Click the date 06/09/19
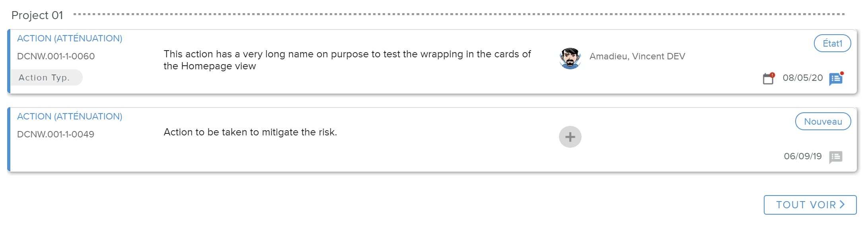868x225 pixels. [802, 156]
